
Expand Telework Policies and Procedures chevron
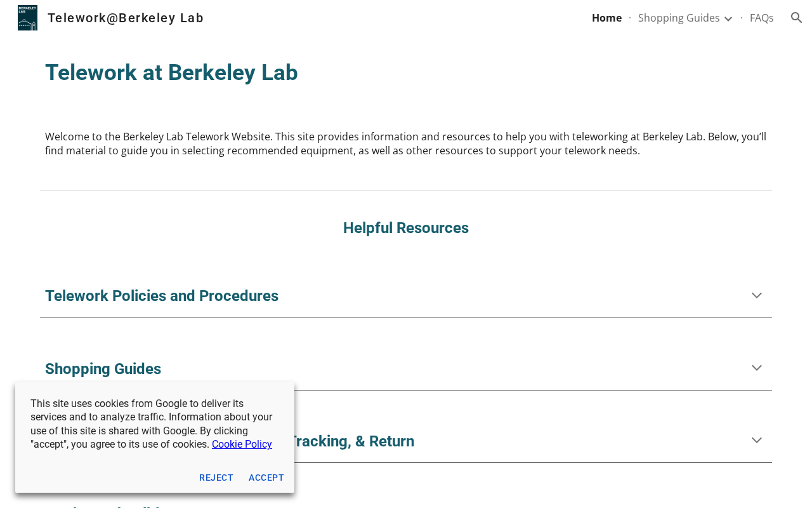(756, 295)
